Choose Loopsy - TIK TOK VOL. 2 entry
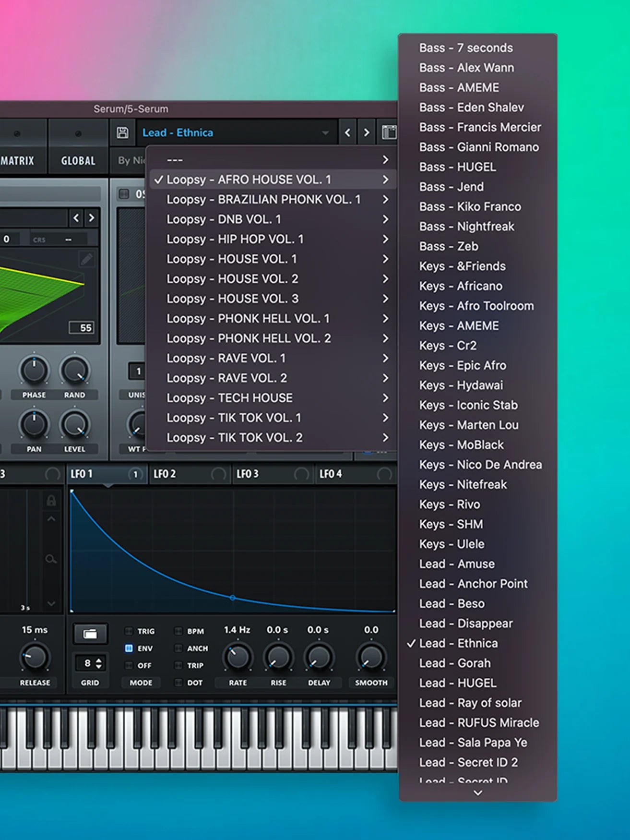This screenshot has height=840, width=630. coord(271,438)
